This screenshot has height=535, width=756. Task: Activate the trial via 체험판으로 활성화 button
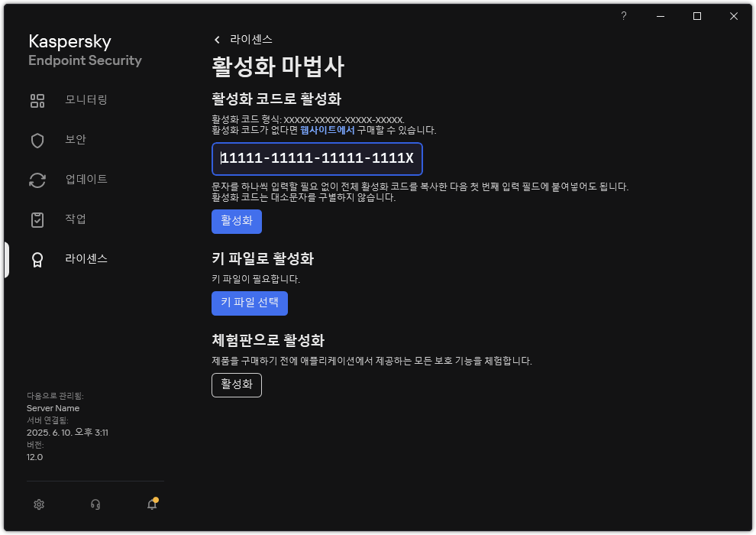tap(236, 385)
